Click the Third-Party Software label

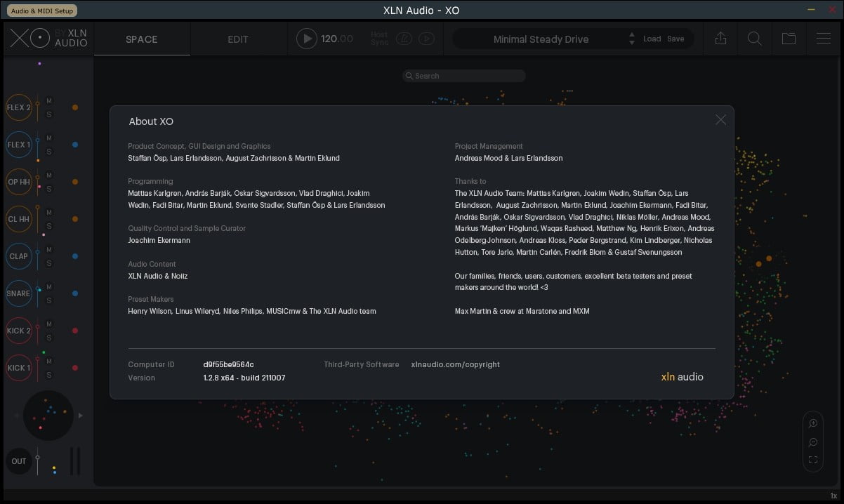coord(362,364)
